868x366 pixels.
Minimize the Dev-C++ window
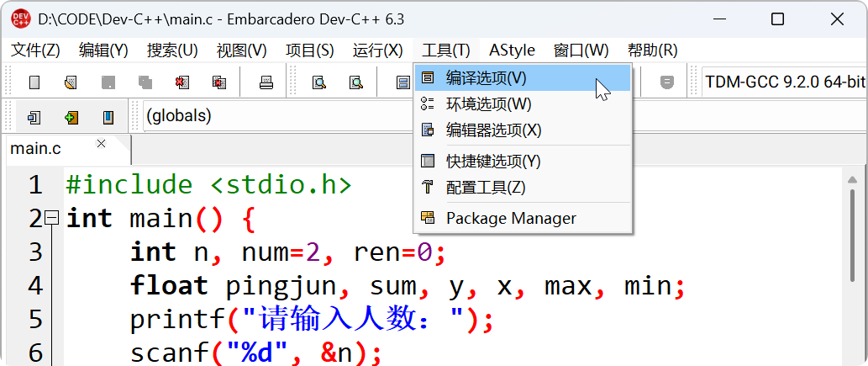[x=719, y=19]
